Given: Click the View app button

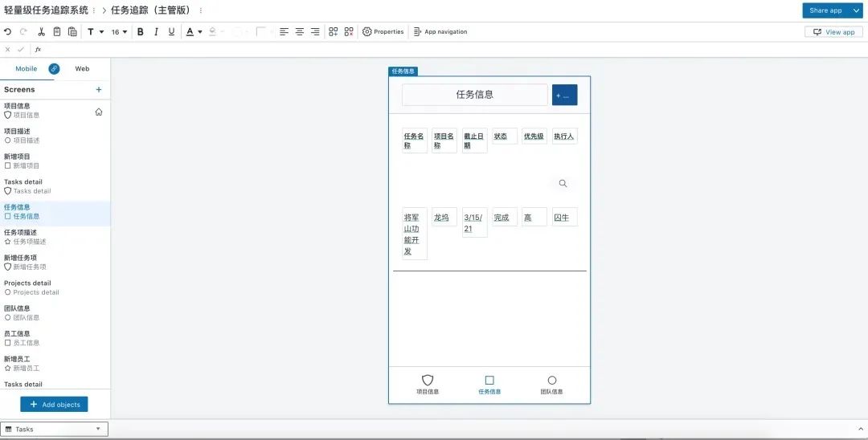Looking at the screenshot, I should pos(833,32).
